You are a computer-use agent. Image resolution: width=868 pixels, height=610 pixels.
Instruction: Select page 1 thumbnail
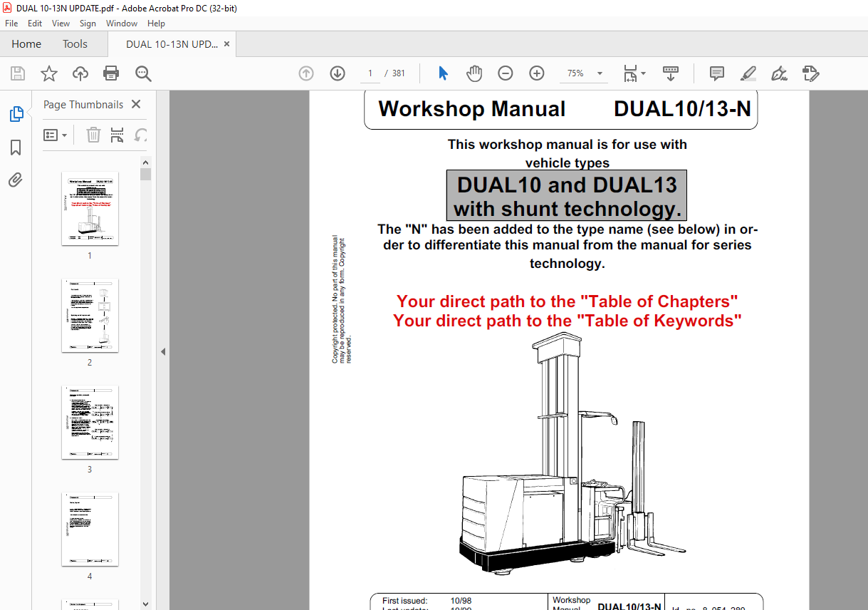tap(90, 209)
